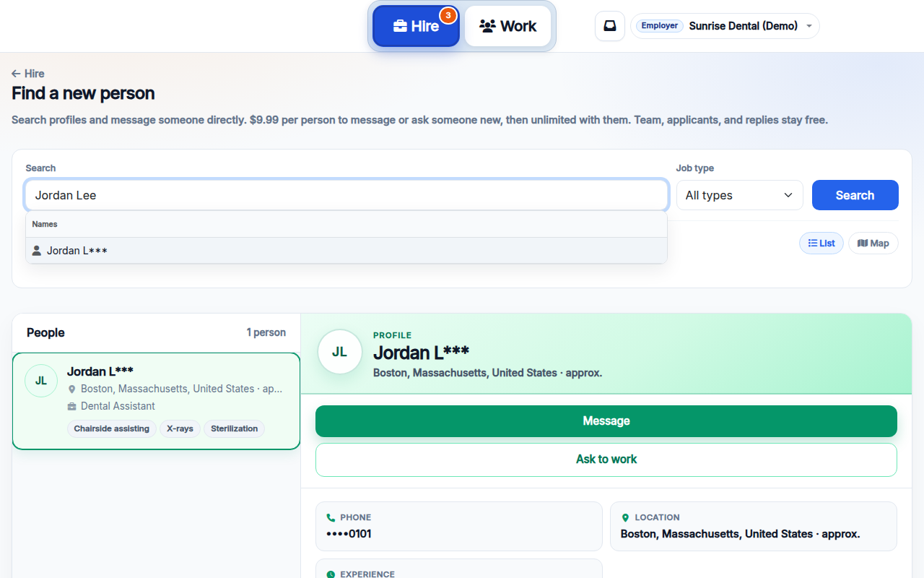The image size is (924, 578).
Task: Click the Ask to work button
Action: tap(606, 460)
